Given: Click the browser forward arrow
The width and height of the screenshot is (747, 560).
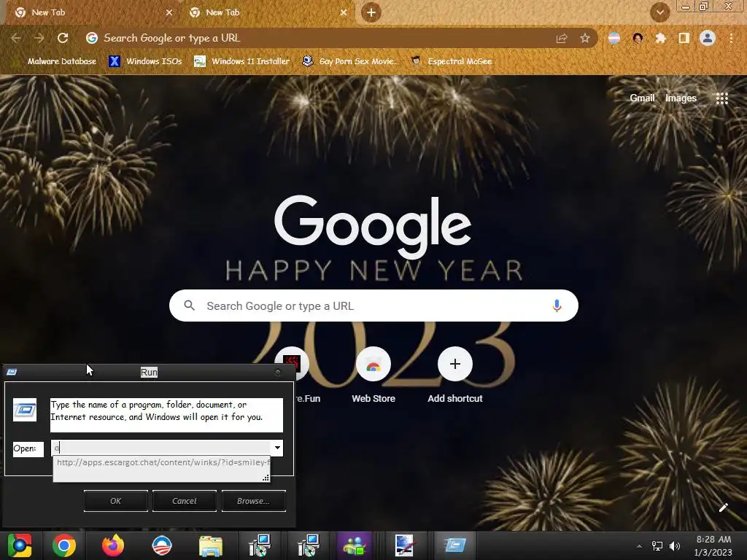Looking at the screenshot, I should (39, 38).
